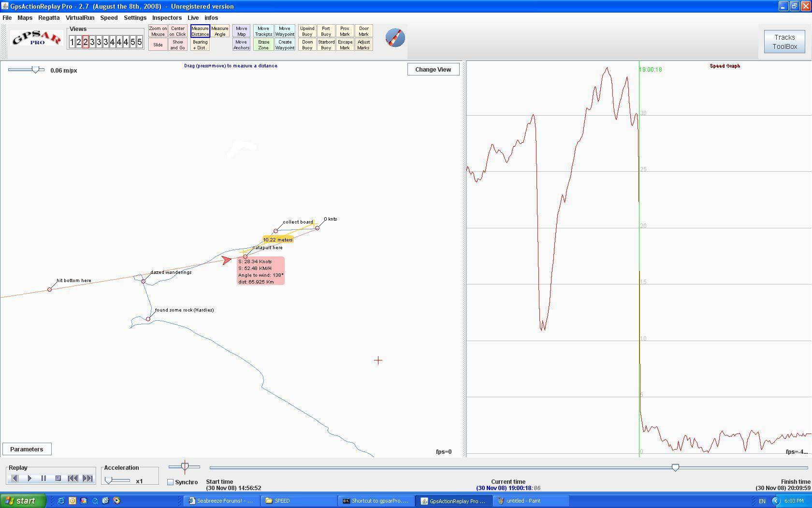Expand the Maps menu

(x=25, y=17)
